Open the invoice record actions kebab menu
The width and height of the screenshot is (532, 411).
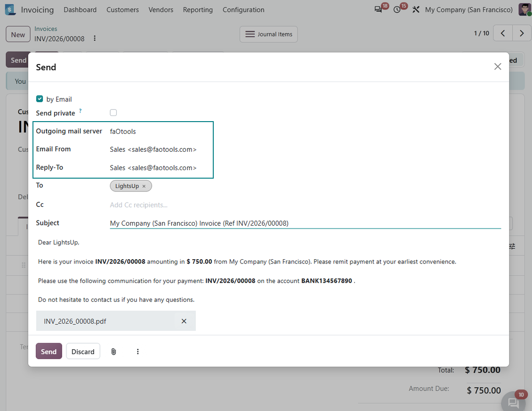coord(95,38)
